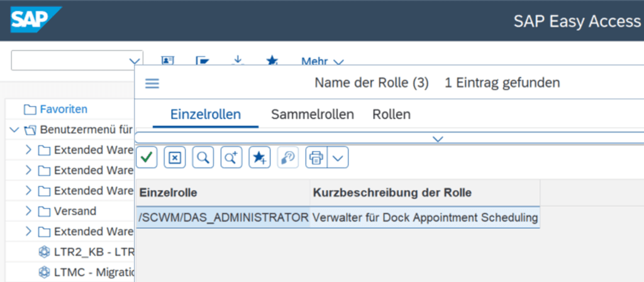This screenshot has height=282, width=644.
Task: Select the Favoriten folder
Action: coord(64,110)
